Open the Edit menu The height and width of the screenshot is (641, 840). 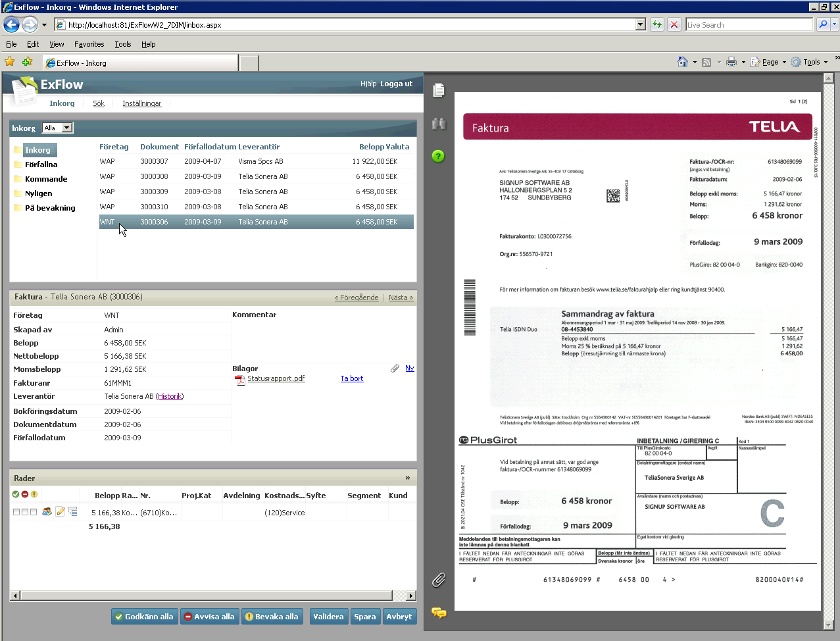tap(33, 44)
